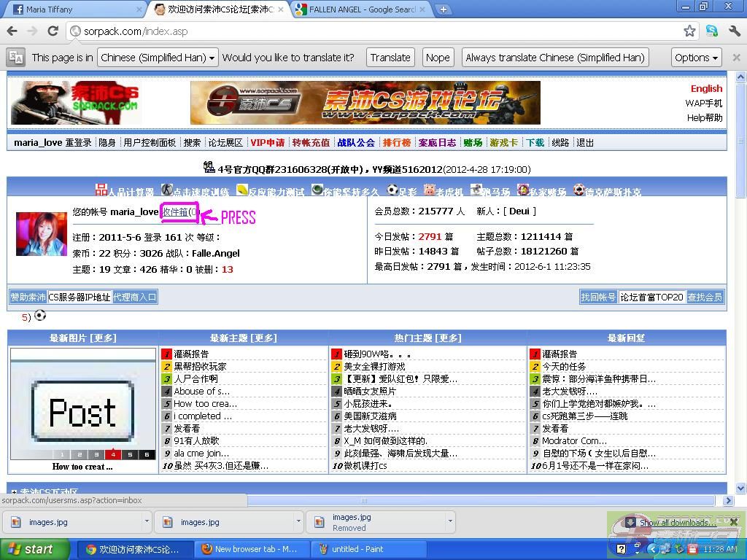Switch to the Maria Tiffany Facebook tab
The height and width of the screenshot is (560, 747).
click(73, 9)
